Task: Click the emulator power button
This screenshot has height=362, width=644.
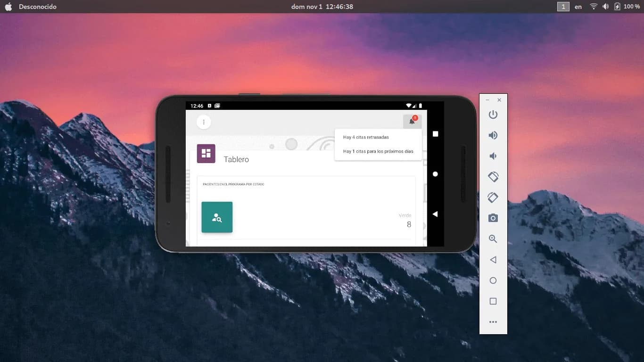Action: pyautogui.click(x=493, y=115)
